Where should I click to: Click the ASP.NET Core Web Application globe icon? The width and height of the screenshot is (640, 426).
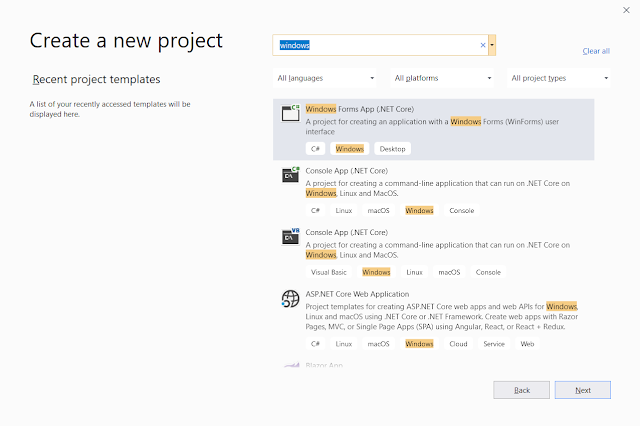point(290,299)
